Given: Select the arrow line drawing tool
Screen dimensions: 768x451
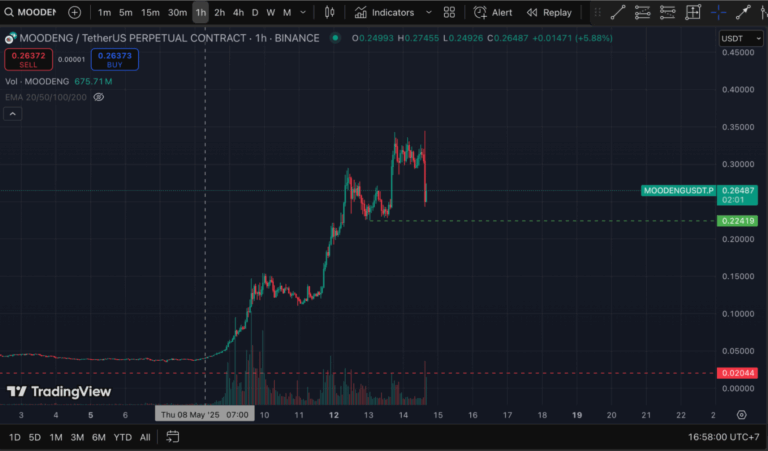Looking at the screenshot, I should (743, 12).
